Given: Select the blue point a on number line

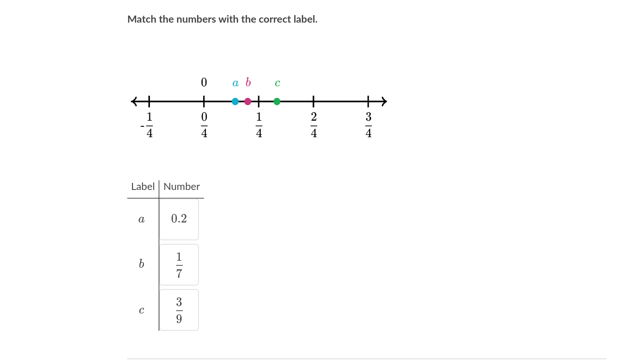Looking at the screenshot, I should 235,101.
